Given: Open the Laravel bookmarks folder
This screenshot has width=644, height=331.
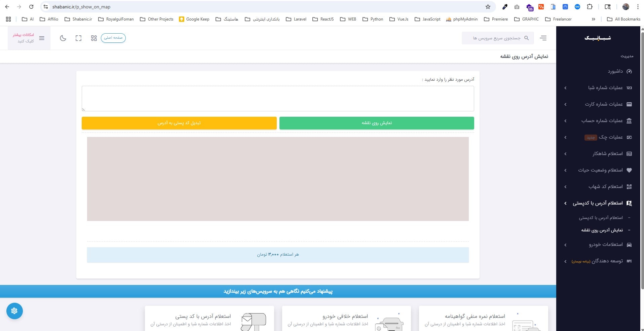Looking at the screenshot, I should [x=296, y=19].
